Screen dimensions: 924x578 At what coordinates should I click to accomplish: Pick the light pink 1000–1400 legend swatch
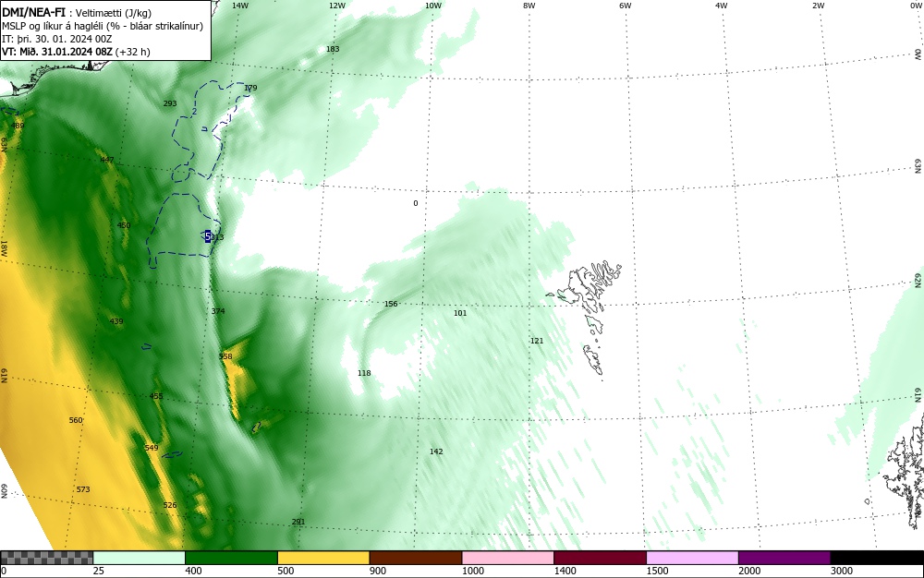(508, 558)
